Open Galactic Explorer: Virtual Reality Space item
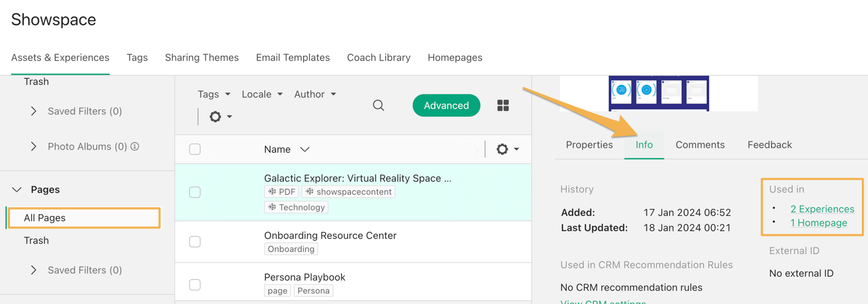Screen dimensions: 868x304 tap(358, 178)
